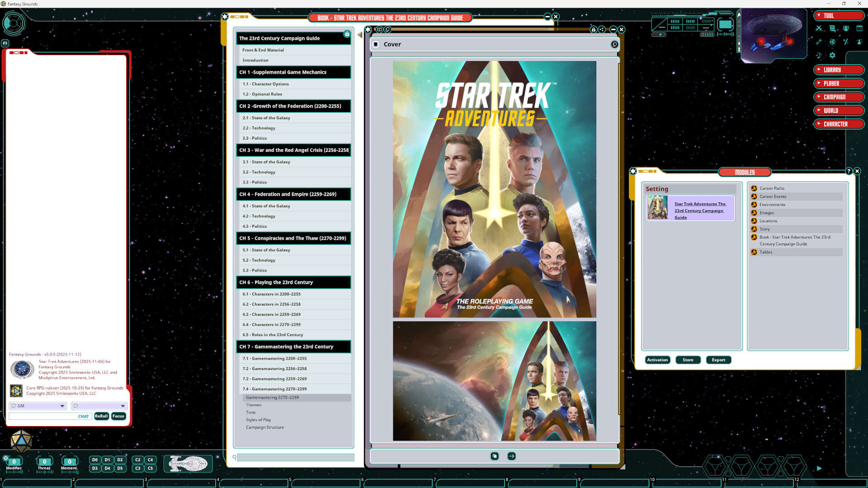Select '2.2 - Technology' in the table of contents

coord(259,128)
